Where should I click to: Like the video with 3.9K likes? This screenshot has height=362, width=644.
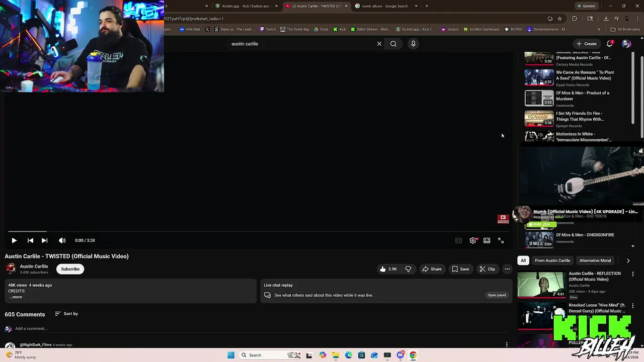point(388,269)
